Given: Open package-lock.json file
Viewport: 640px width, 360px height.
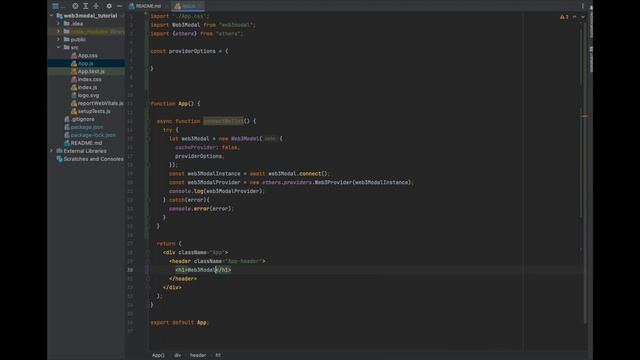Looking at the screenshot, I should coord(93,135).
